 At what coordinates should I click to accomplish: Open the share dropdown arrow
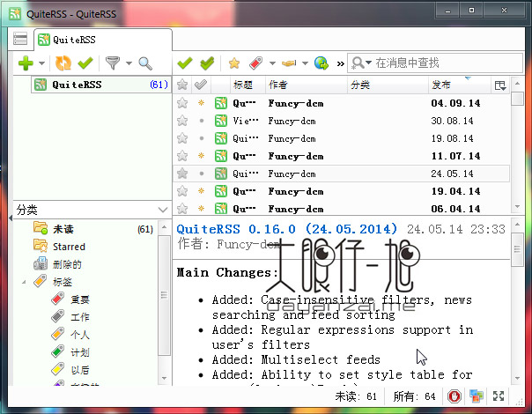[305, 63]
